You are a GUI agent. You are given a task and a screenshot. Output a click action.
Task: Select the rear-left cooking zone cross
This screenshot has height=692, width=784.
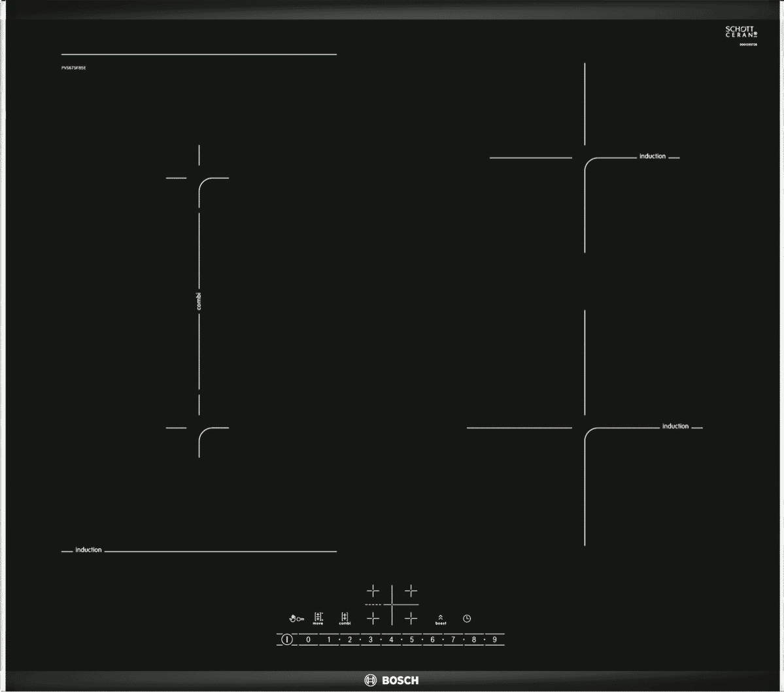pyautogui.click(x=373, y=590)
